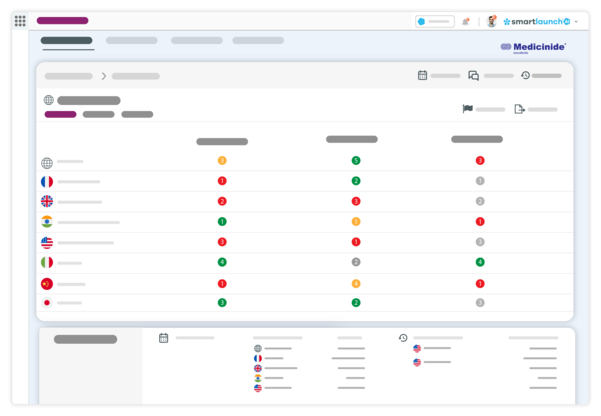The image size is (601, 416).
Task: Select the Japan flag row in table
Action: click(47, 303)
